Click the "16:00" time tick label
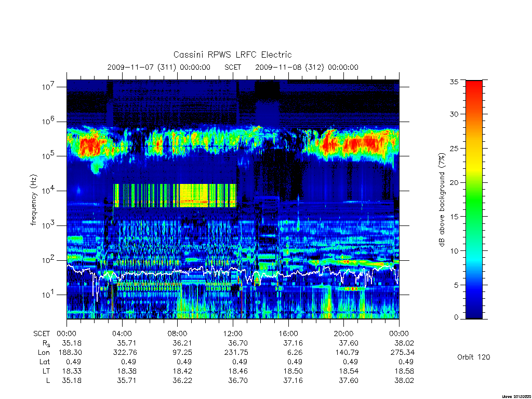Screen dimensions: 532x399 tap(288, 334)
